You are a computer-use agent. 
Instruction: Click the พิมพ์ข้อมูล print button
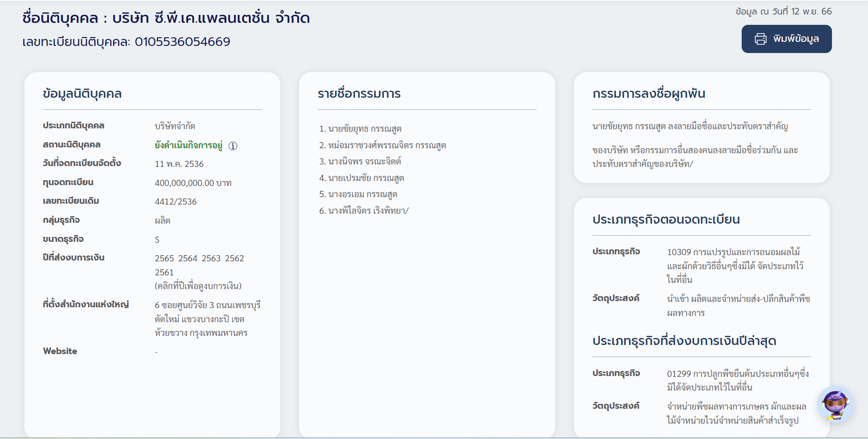(786, 39)
